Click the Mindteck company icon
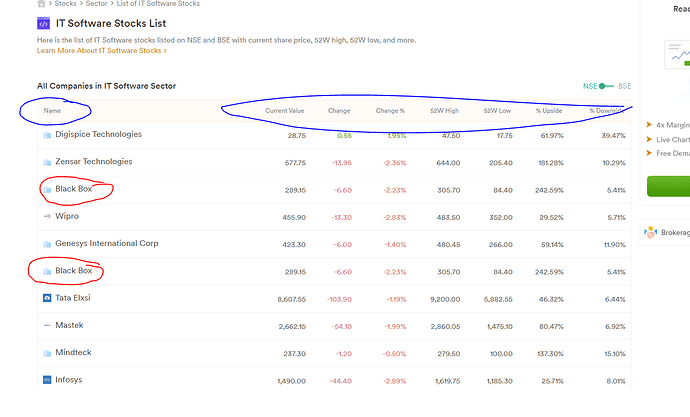 47,353
